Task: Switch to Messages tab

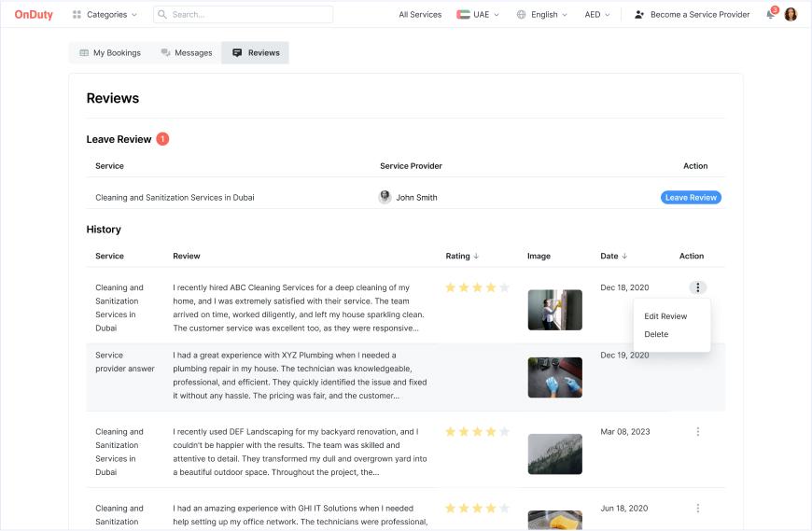Action: coord(187,53)
